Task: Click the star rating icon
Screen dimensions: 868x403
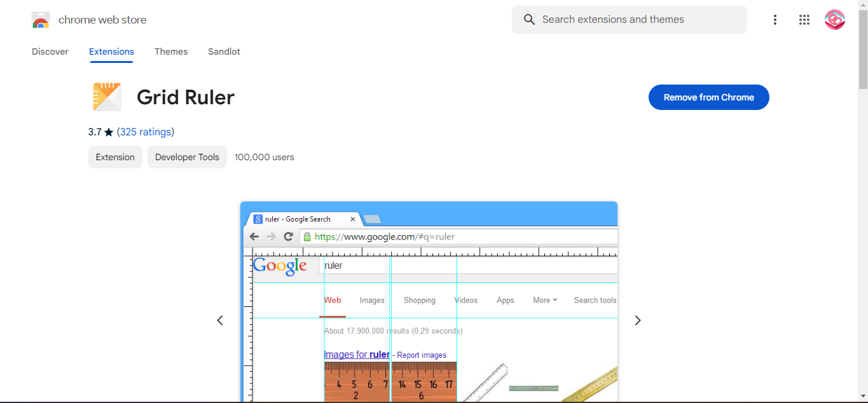Action: pyautogui.click(x=109, y=132)
